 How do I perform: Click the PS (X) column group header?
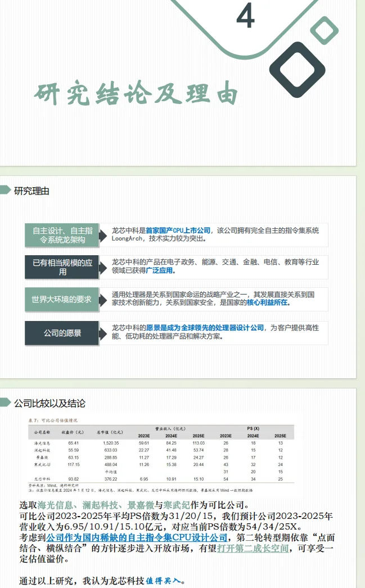pos(253,428)
